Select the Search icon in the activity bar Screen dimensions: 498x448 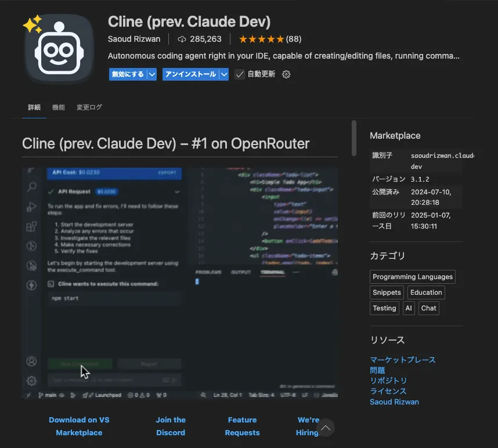(31, 187)
